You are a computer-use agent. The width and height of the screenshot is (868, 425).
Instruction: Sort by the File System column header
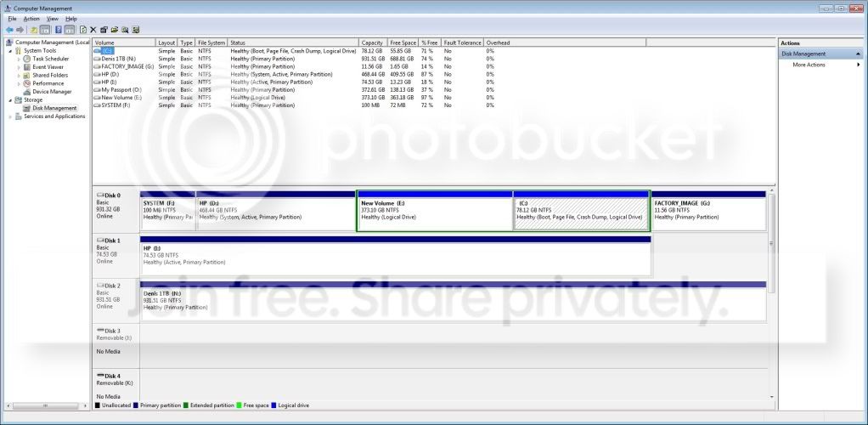point(211,42)
